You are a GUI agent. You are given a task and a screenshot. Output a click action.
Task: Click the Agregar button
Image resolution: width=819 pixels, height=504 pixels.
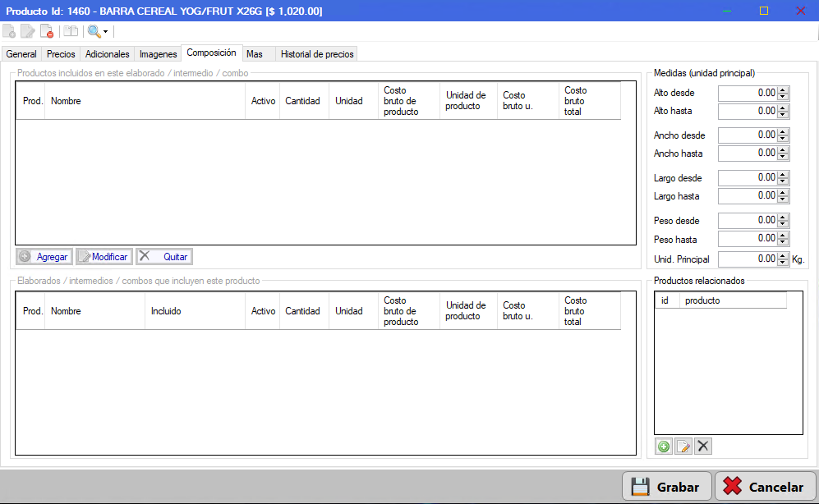[x=44, y=257]
